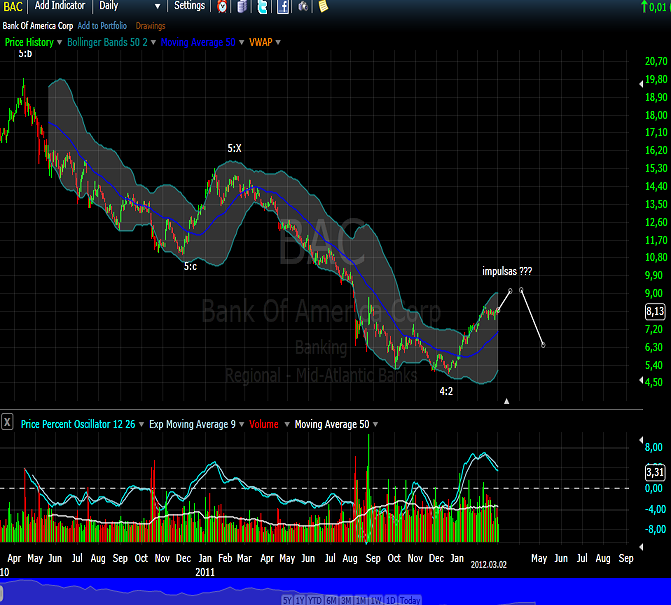671x605 pixels.
Task: Click the Bank Of America Corp name
Action: [x=38, y=26]
